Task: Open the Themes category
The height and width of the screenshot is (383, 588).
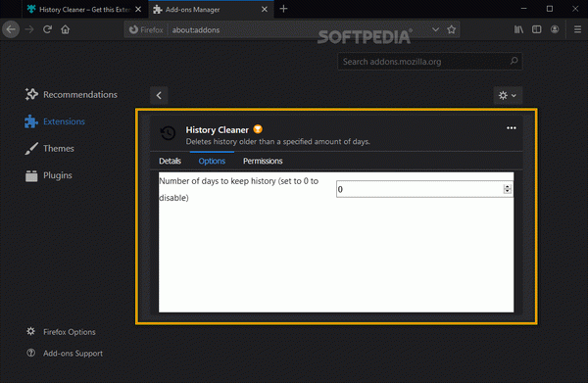Action: coord(50,149)
